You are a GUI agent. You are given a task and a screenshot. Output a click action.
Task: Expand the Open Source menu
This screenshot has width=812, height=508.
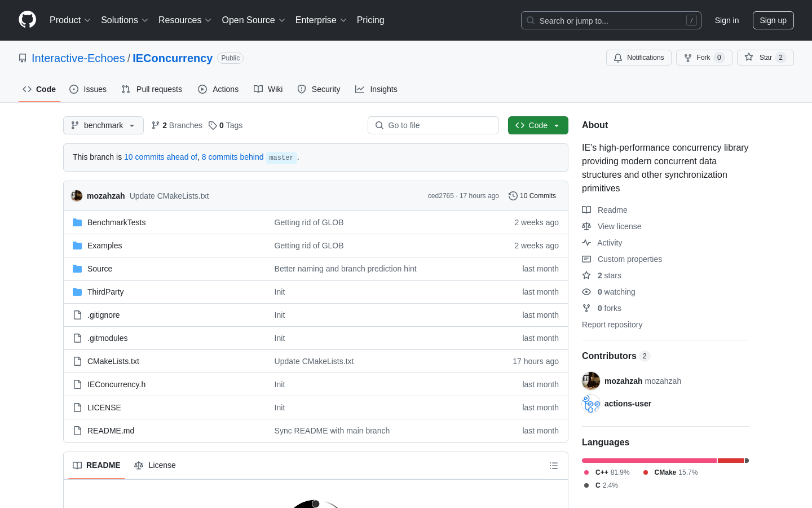254,20
